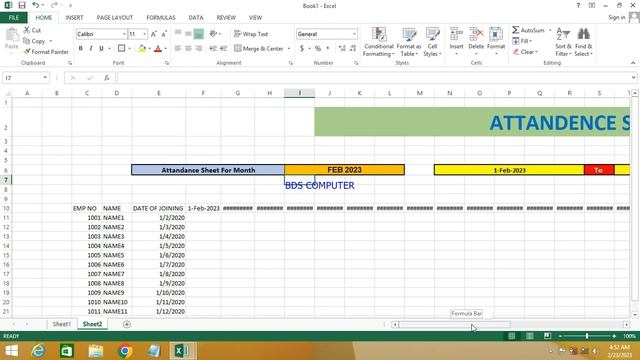Viewport: 640px width, 360px height.
Task: Toggle Align Left
Action: 178,49
